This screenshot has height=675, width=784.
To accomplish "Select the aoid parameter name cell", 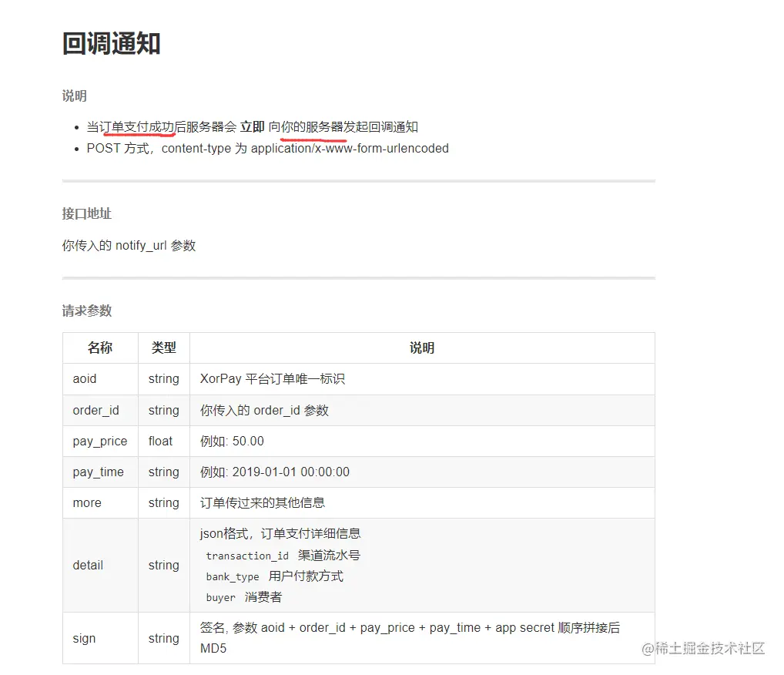I will (100, 379).
